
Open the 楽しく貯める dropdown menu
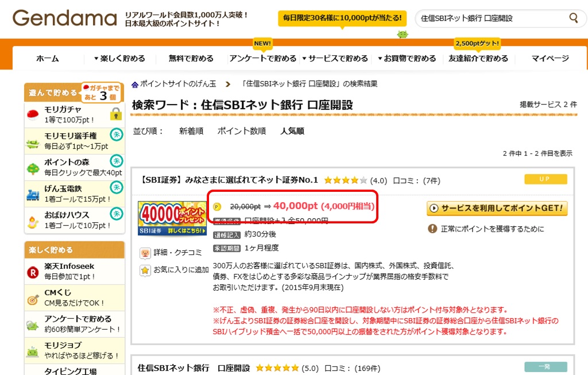(x=119, y=59)
